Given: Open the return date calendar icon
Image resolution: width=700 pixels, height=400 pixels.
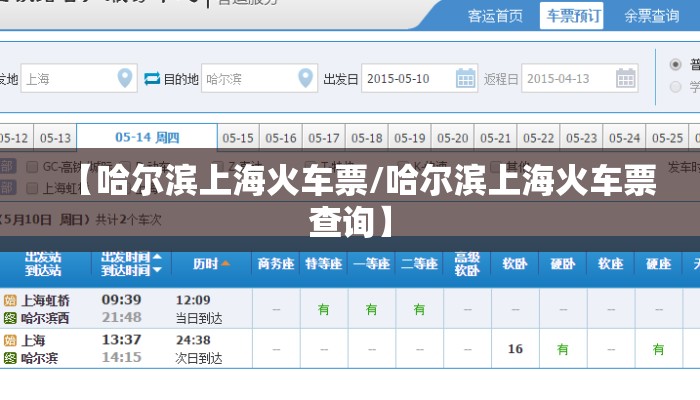Looking at the screenshot, I should 626,78.
